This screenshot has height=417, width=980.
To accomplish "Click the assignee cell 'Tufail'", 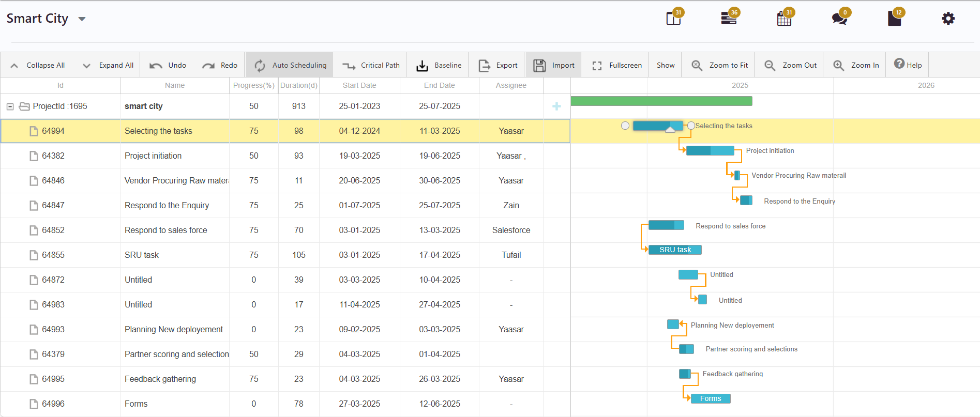I will pos(511,255).
